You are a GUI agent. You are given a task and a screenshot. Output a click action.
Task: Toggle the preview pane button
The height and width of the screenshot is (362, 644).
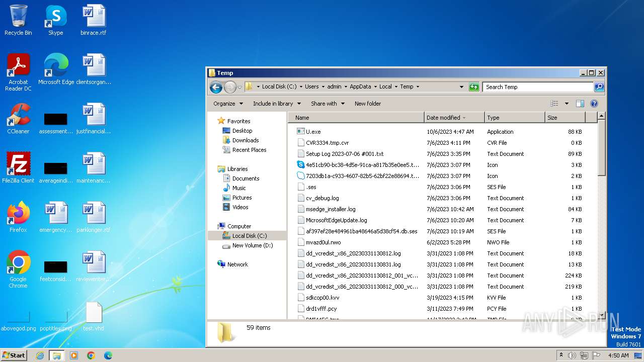point(580,104)
